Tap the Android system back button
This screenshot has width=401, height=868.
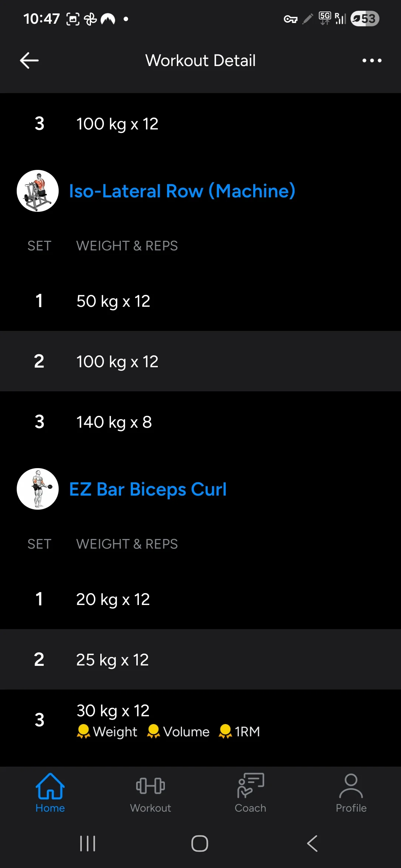coord(312,844)
